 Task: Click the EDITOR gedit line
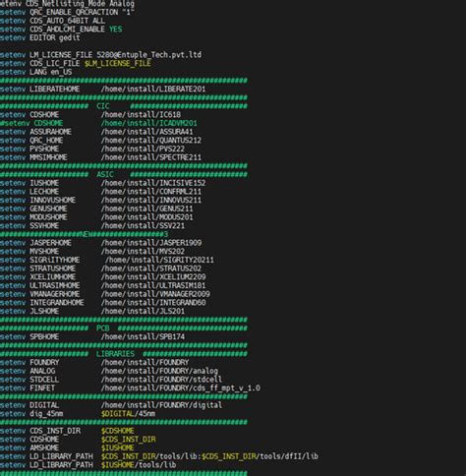pyautogui.click(x=40, y=37)
